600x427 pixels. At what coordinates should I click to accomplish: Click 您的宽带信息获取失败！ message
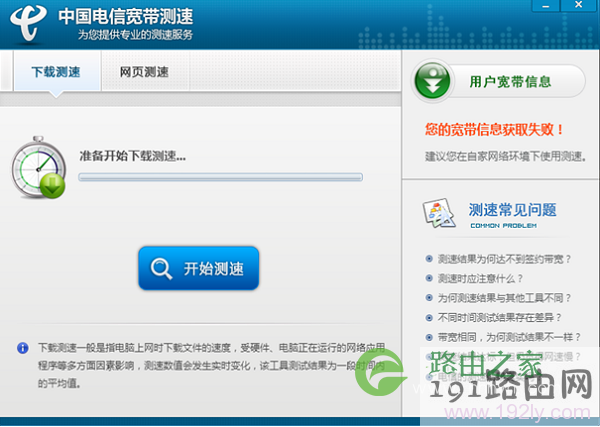pyautogui.click(x=494, y=130)
